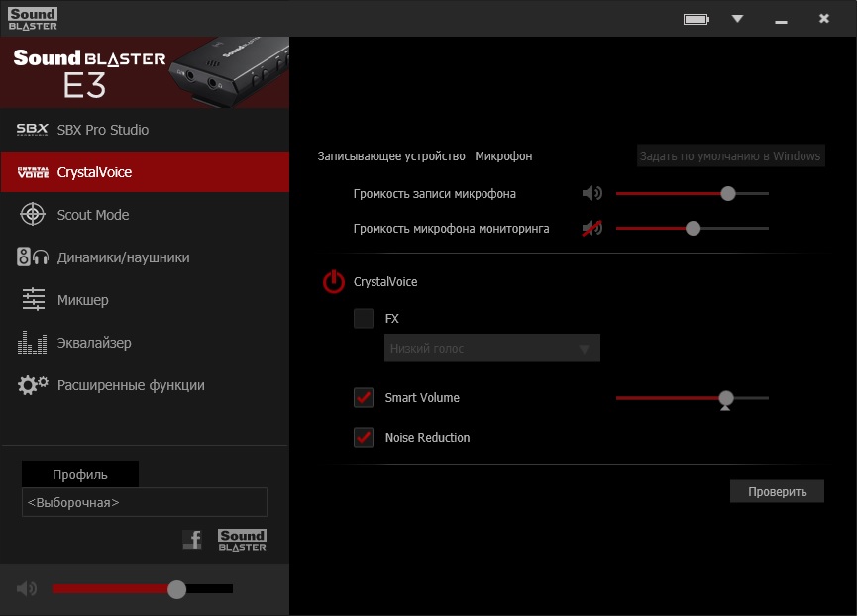Toggle the red CrystalVoice power button
858x616 pixels.
coord(333,282)
